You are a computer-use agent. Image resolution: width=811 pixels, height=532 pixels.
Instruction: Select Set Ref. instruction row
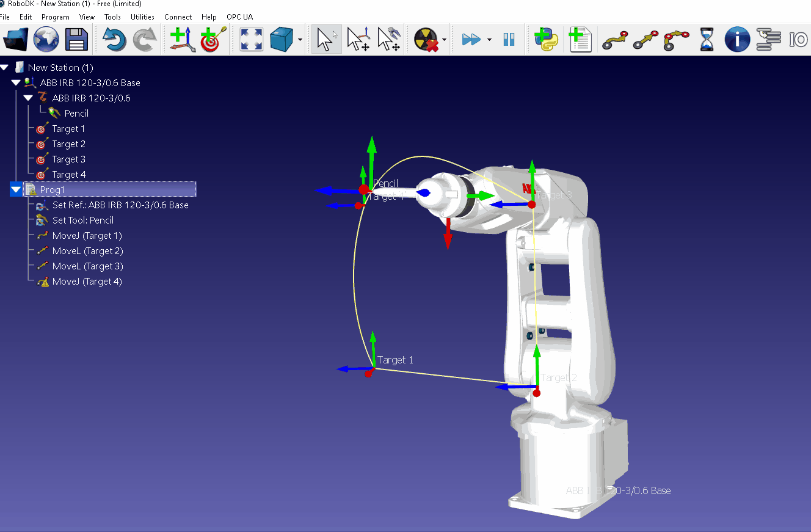pyautogui.click(x=120, y=205)
